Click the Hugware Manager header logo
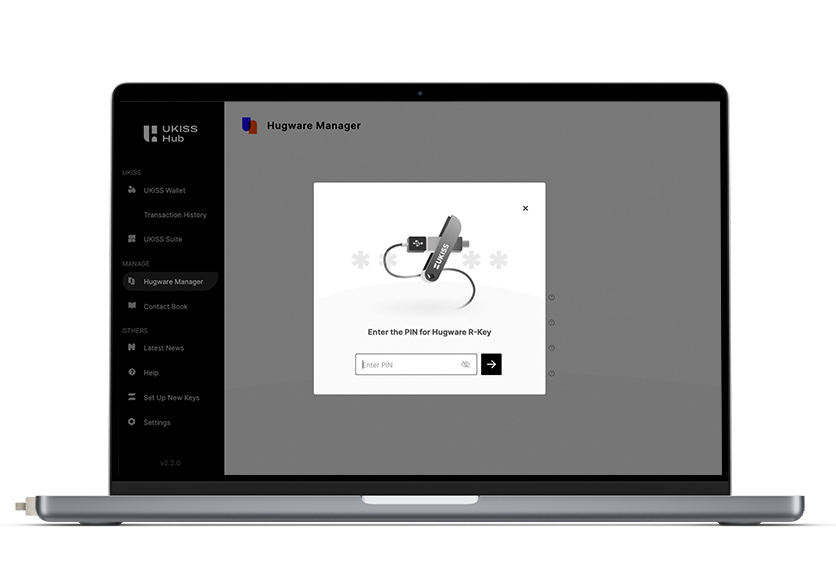 coord(250,125)
